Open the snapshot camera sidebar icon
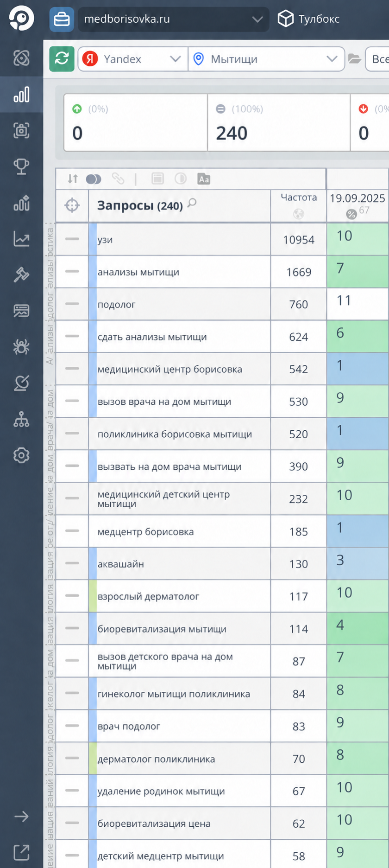 point(21,131)
